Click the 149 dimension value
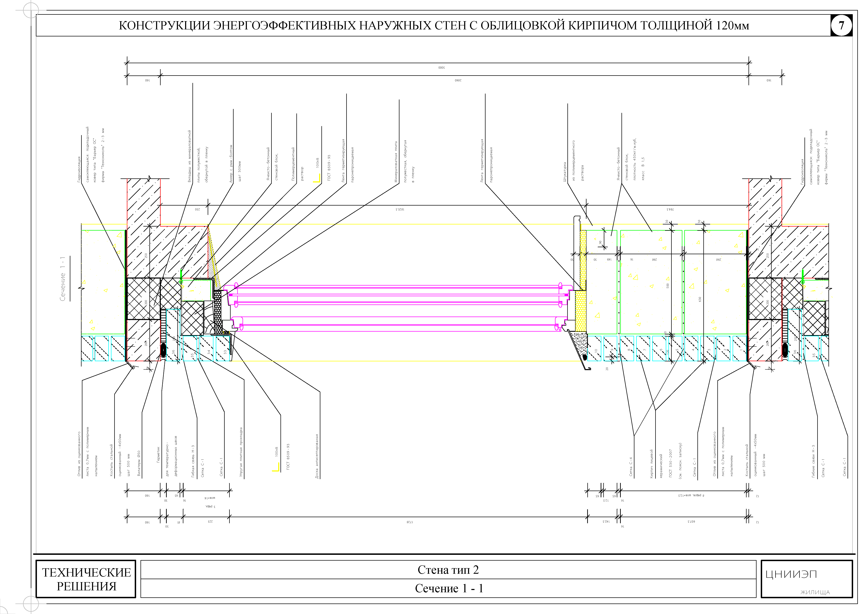 (x=609, y=260)
